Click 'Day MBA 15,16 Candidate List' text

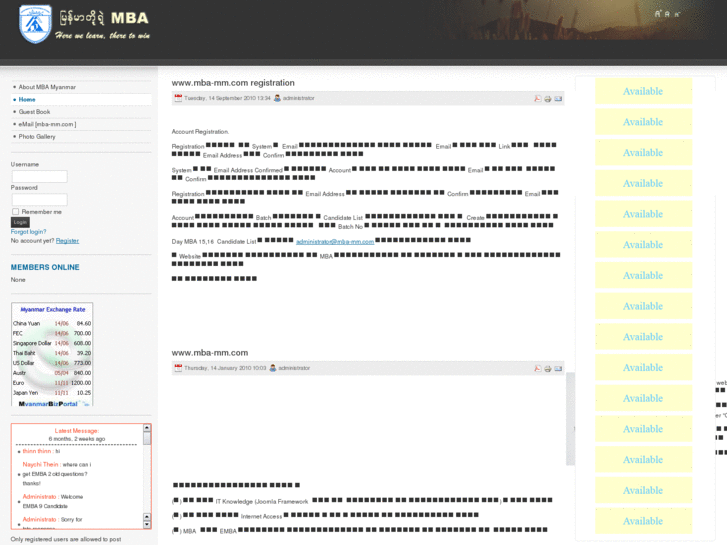point(214,242)
